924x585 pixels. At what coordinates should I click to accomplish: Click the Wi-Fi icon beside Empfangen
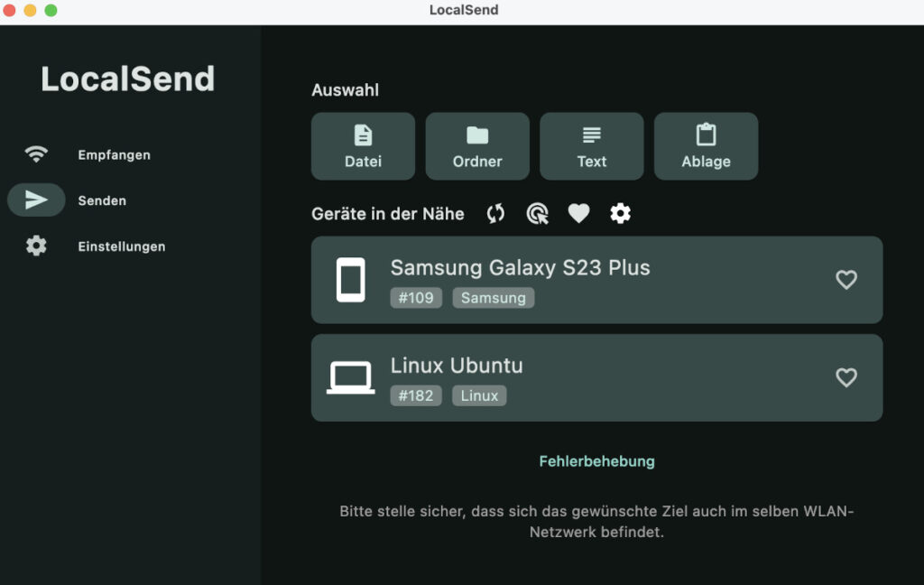(36, 154)
